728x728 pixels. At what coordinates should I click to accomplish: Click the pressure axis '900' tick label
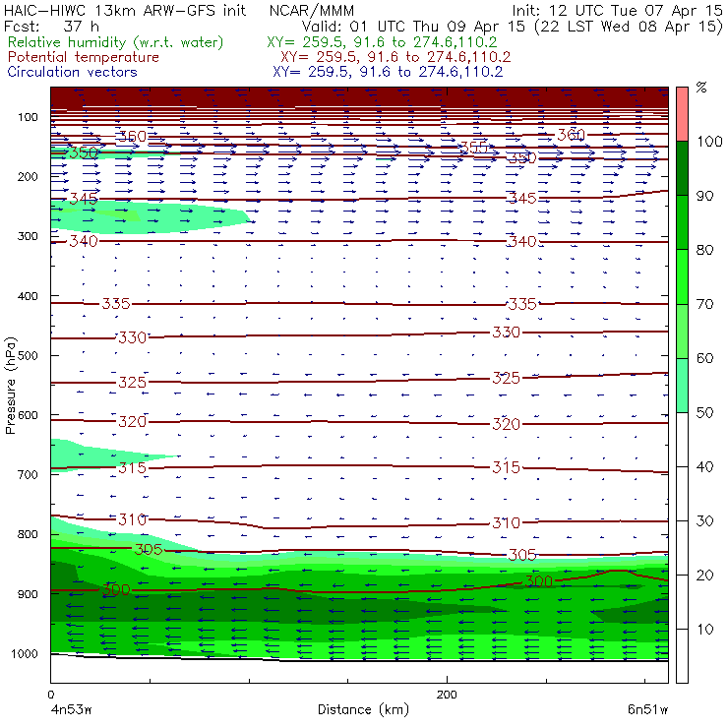[x=28, y=594]
